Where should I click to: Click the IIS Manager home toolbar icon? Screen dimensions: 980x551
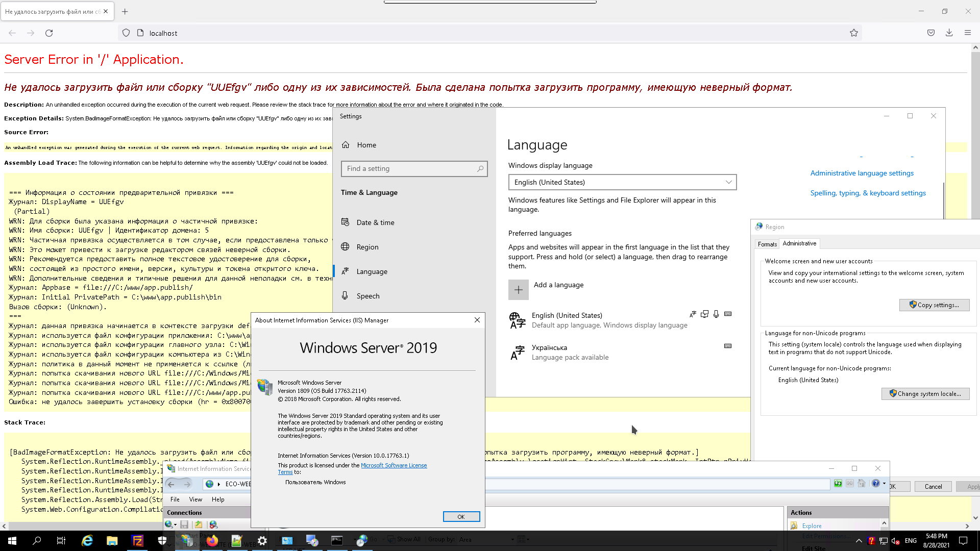point(862,484)
